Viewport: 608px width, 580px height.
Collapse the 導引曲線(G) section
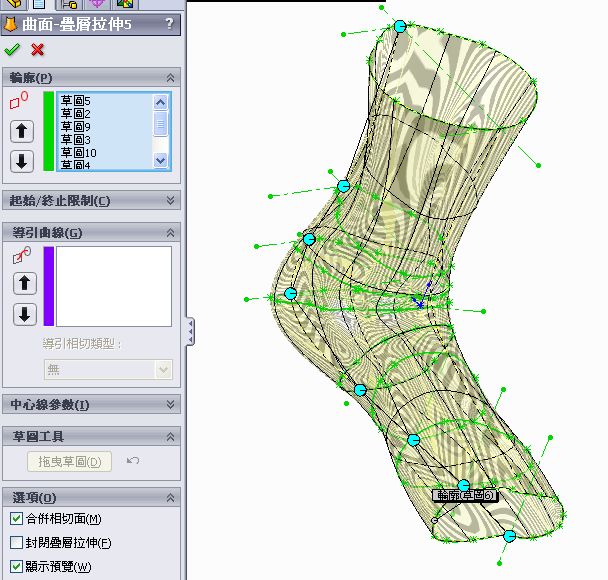[170, 233]
